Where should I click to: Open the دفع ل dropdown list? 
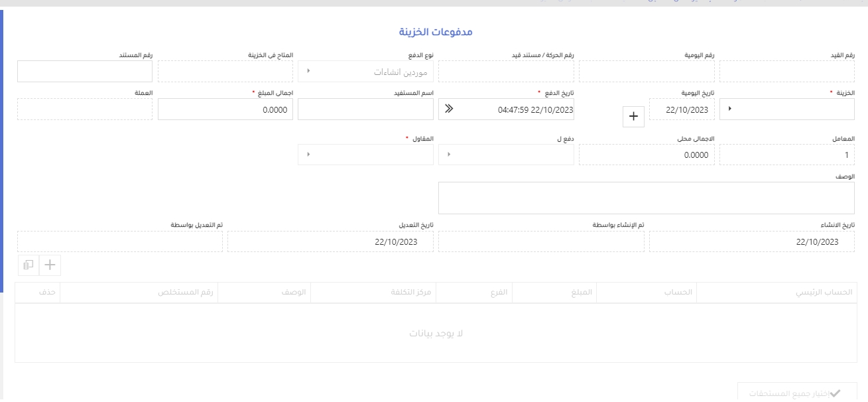pos(449,155)
